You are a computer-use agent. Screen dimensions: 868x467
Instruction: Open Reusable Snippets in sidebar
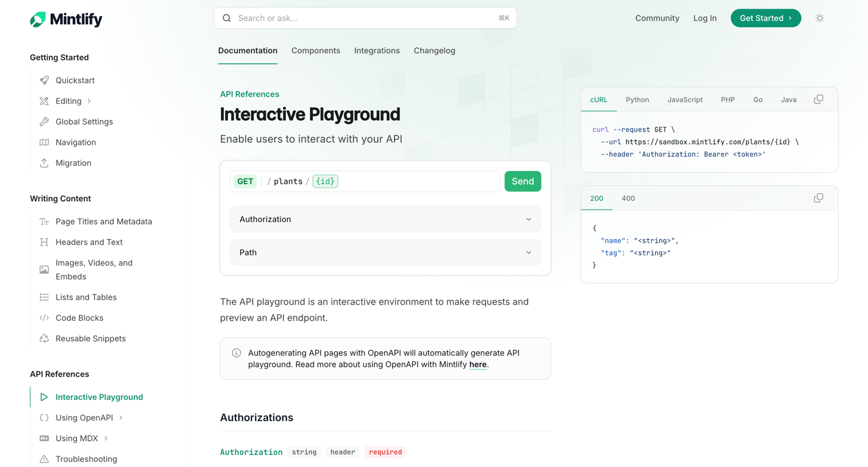(91, 338)
